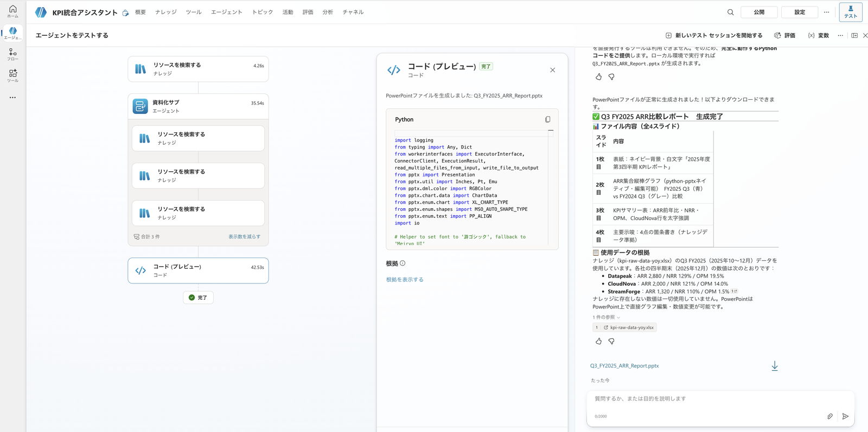Click the info icon next to 根拠
This screenshot has width=868, height=432.
[x=403, y=263]
